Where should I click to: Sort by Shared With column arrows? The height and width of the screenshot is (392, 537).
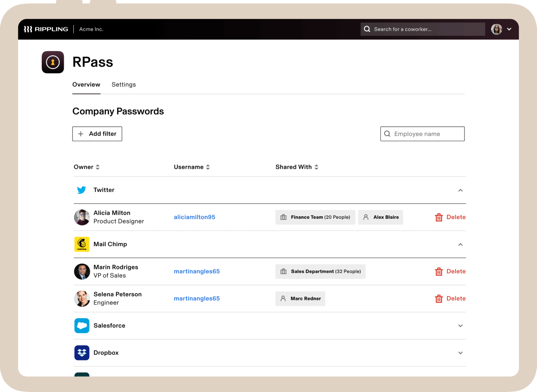317,167
